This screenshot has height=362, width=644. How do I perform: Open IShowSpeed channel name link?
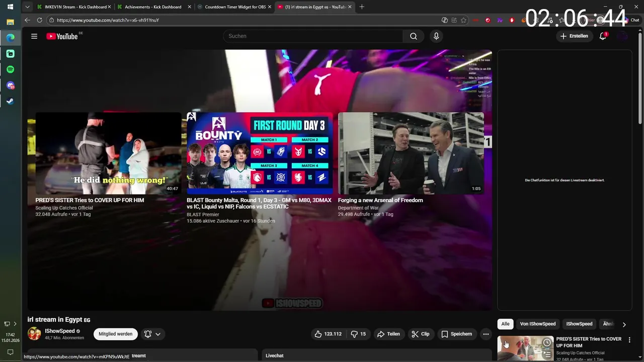click(60, 331)
